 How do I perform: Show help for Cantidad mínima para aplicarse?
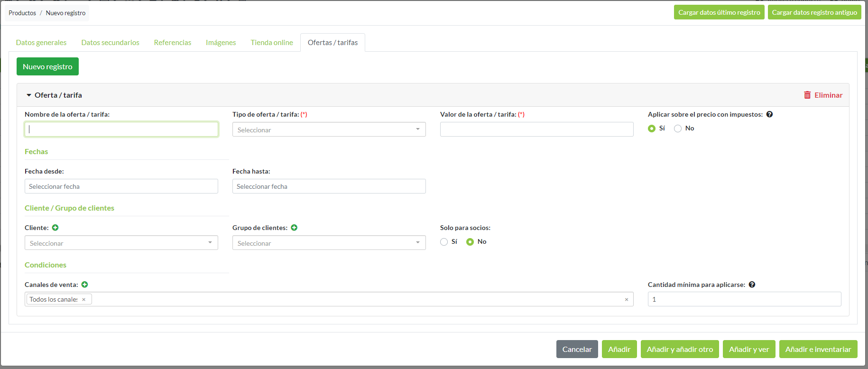pyautogui.click(x=752, y=285)
